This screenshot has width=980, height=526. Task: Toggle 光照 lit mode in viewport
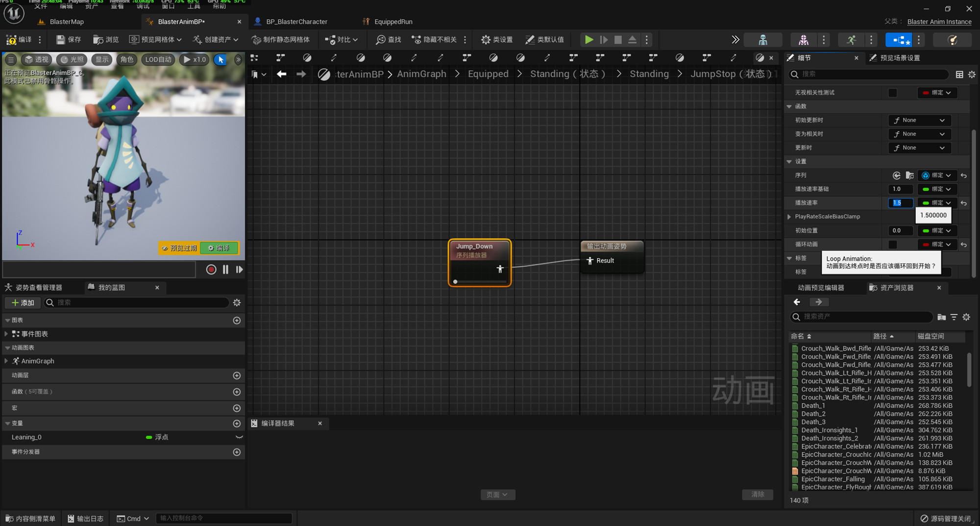point(72,60)
